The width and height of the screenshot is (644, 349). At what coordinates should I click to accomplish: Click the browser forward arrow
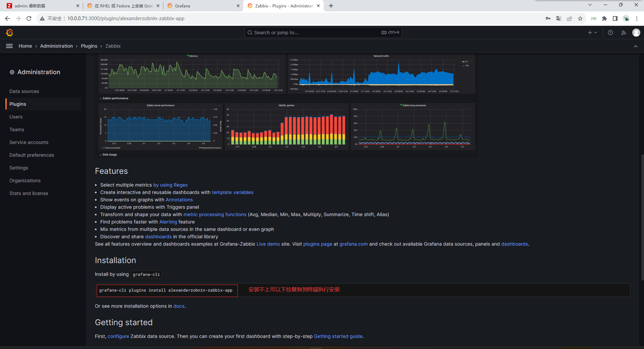(18, 18)
